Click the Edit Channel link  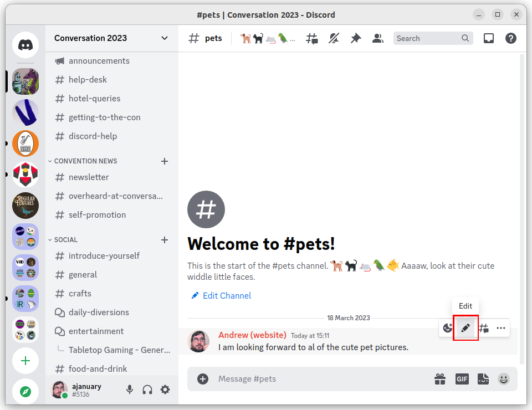tap(221, 296)
